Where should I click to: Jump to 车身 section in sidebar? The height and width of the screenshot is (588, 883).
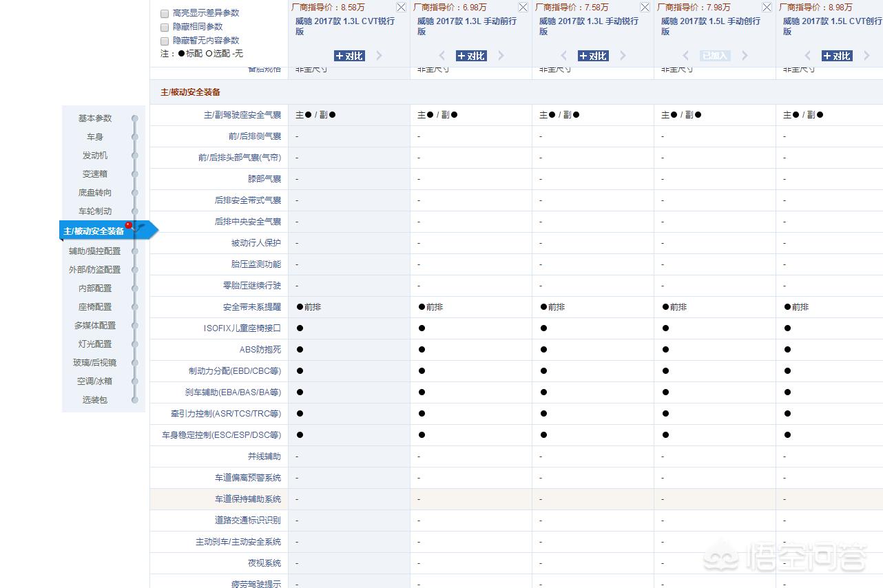(x=95, y=137)
